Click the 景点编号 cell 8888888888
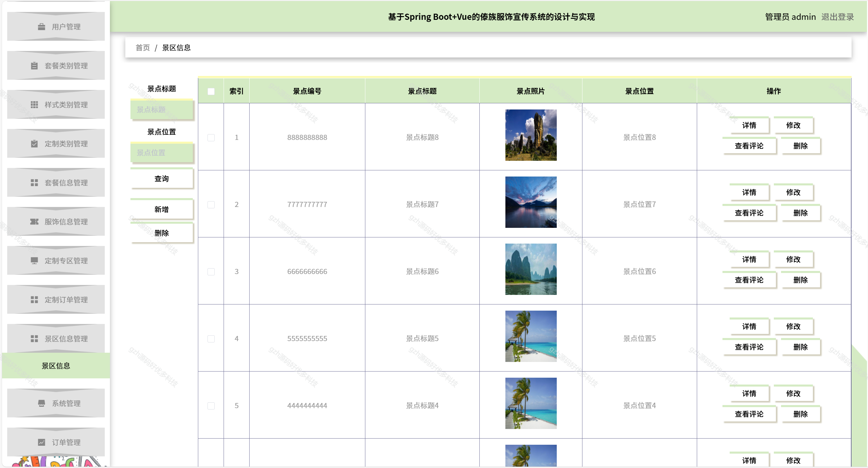 (x=307, y=138)
